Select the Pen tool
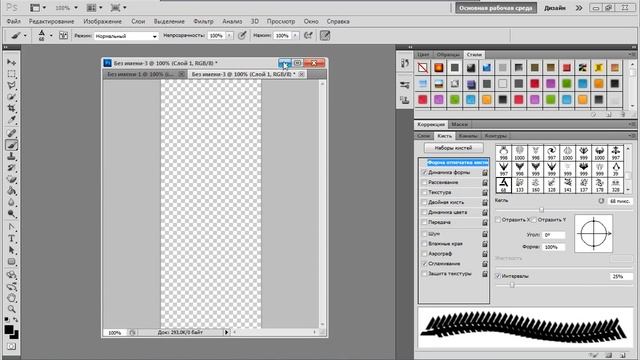640x360 pixels. 11,227
